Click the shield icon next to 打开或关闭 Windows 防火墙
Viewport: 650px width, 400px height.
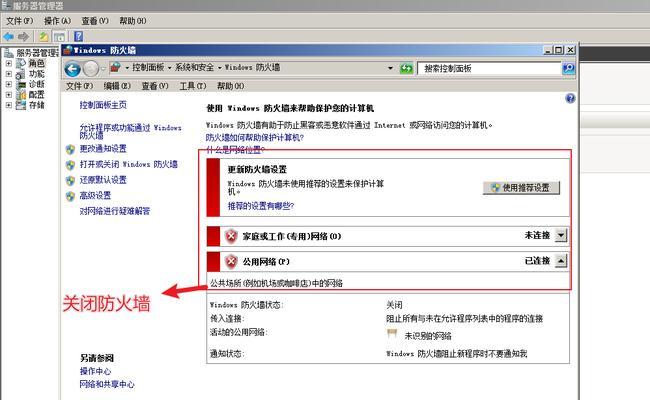(70, 165)
